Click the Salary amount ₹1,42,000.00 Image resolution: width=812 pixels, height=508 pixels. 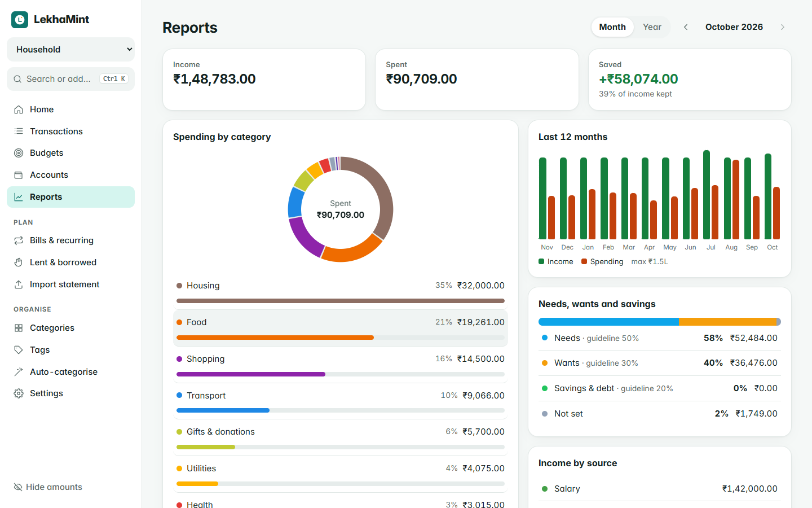[x=750, y=489]
